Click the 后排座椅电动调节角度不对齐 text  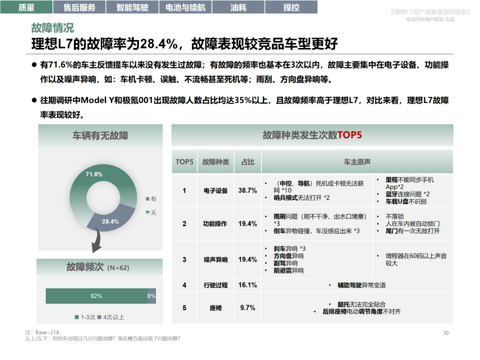(x=361, y=312)
